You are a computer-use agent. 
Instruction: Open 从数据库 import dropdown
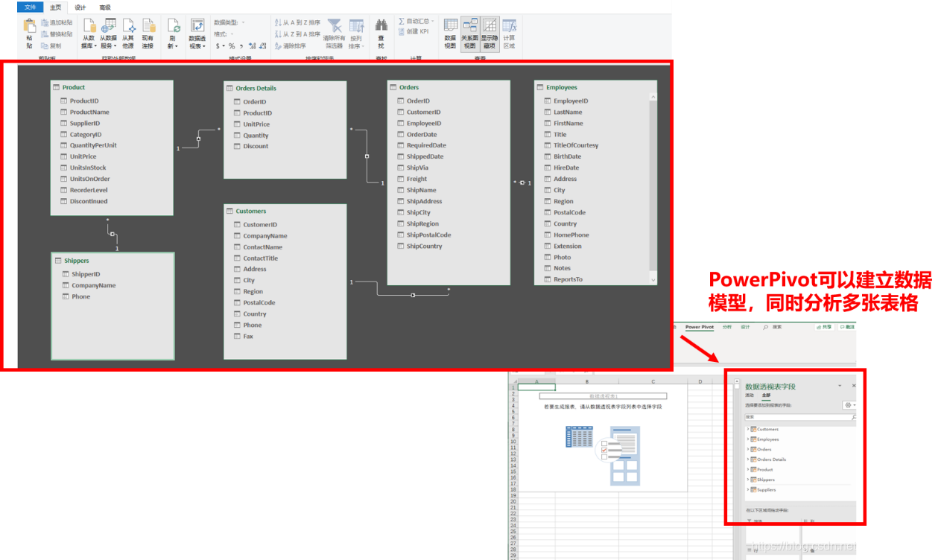point(89,34)
